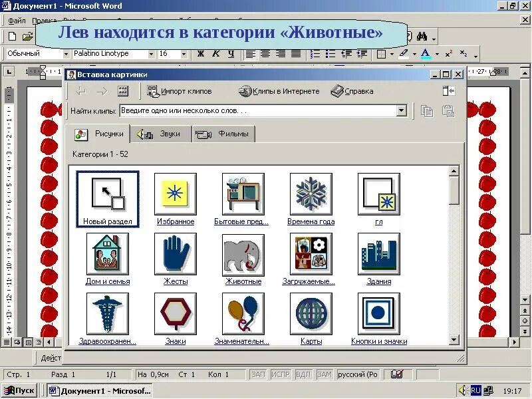Open the Карты globe category
The height and width of the screenshot is (399, 532).
[311, 314]
